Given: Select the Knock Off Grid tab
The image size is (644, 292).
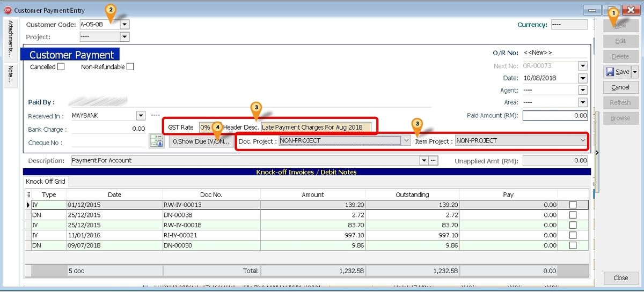Looking at the screenshot, I should 46,182.
